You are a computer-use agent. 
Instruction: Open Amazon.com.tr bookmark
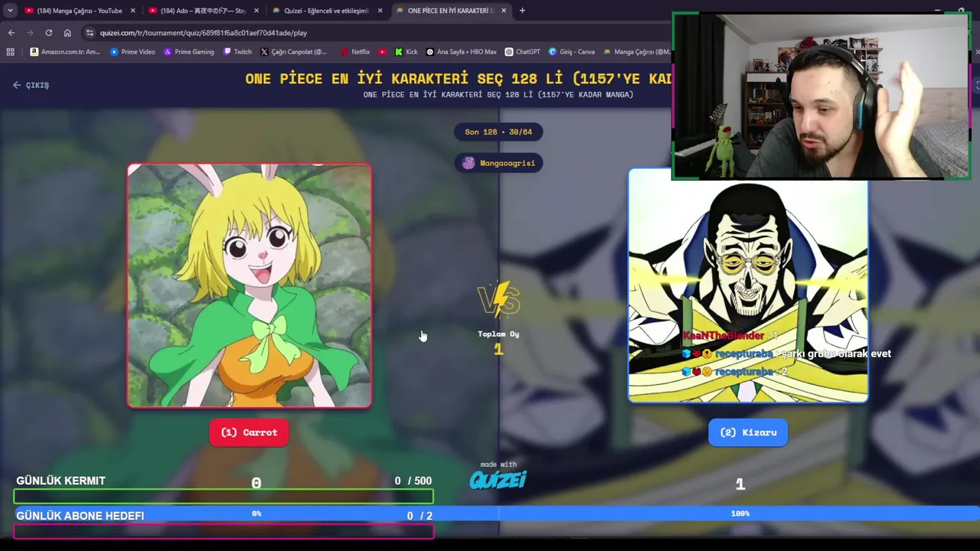coord(65,52)
